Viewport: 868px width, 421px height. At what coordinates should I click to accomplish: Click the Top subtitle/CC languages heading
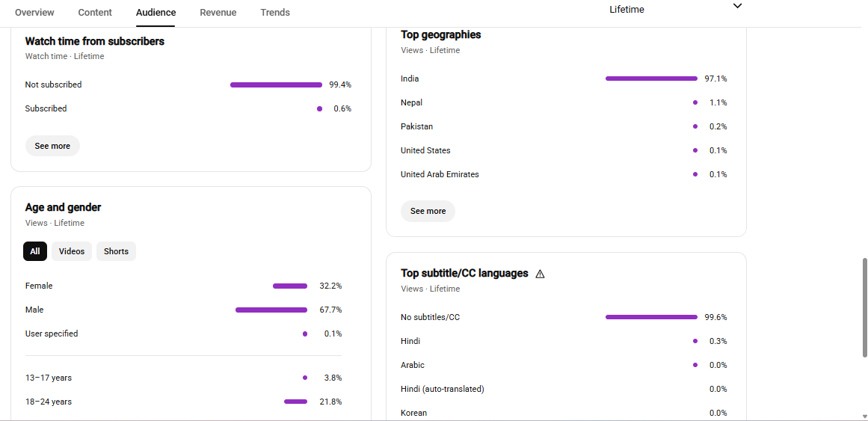point(464,273)
